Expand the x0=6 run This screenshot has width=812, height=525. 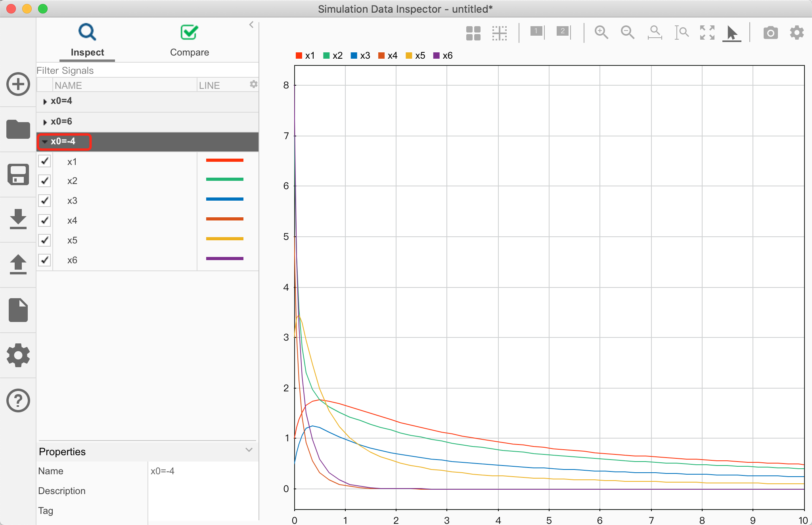[45, 122]
